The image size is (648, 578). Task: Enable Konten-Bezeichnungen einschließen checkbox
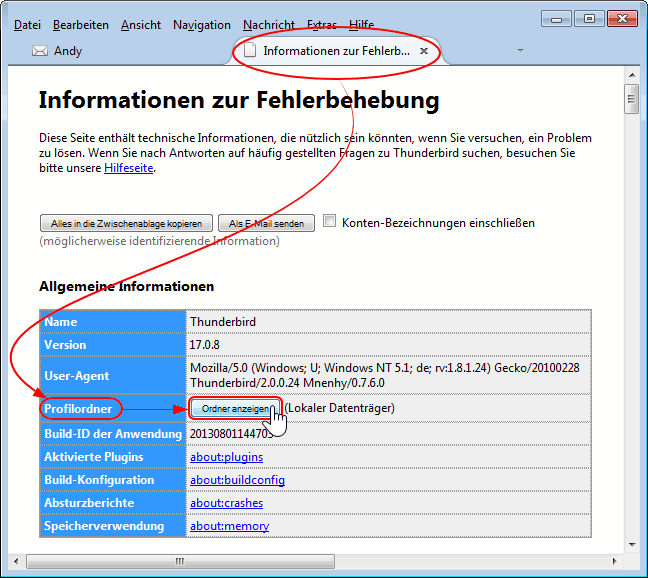[330, 222]
